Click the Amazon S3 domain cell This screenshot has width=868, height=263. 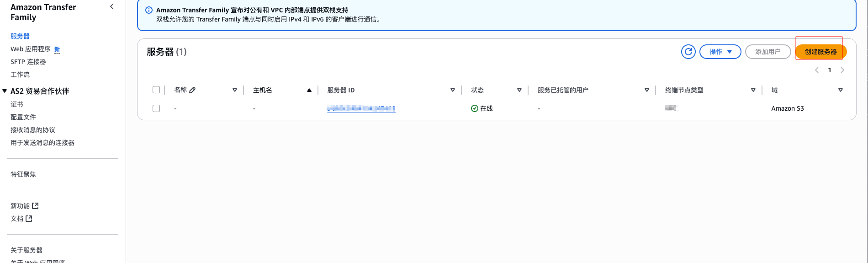pyautogui.click(x=788, y=108)
